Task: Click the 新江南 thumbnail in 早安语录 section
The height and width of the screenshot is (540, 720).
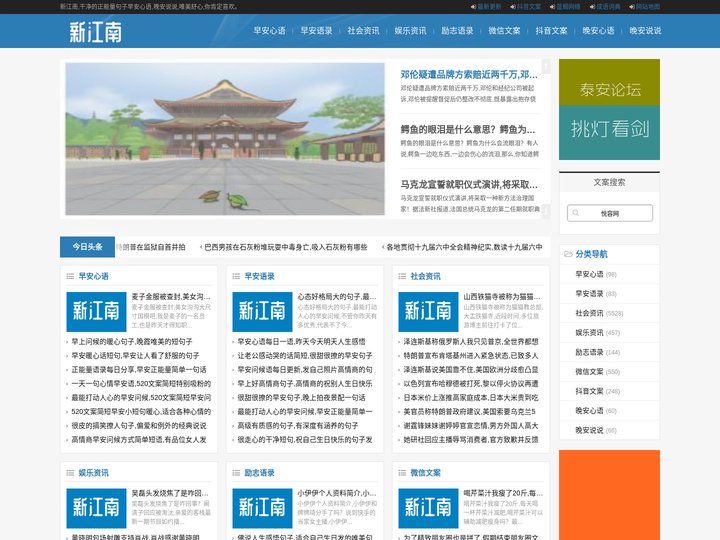Action: 262,312
